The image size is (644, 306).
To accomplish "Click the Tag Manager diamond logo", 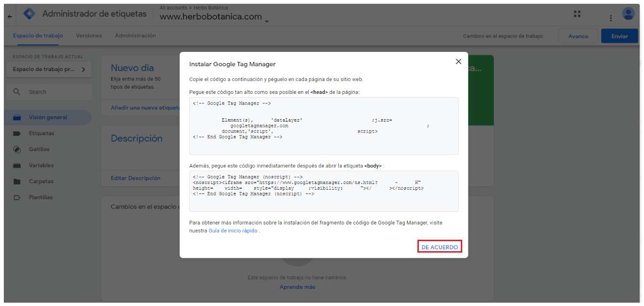I will pos(29,14).
